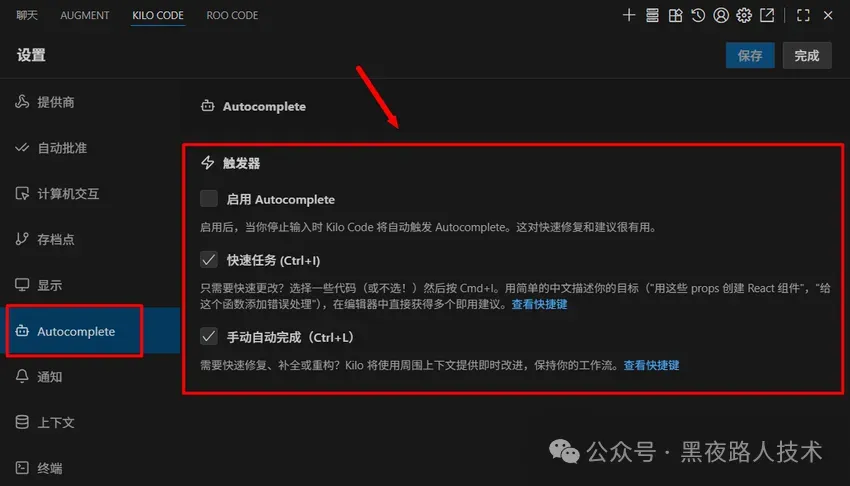Click the 设置 page title
The height and width of the screenshot is (486, 850).
click(x=31, y=55)
